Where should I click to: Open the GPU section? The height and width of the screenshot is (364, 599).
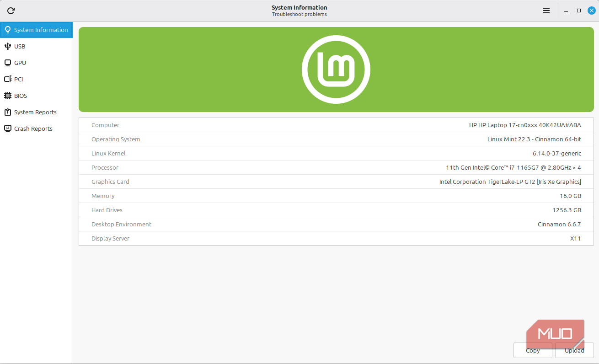click(37, 63)
